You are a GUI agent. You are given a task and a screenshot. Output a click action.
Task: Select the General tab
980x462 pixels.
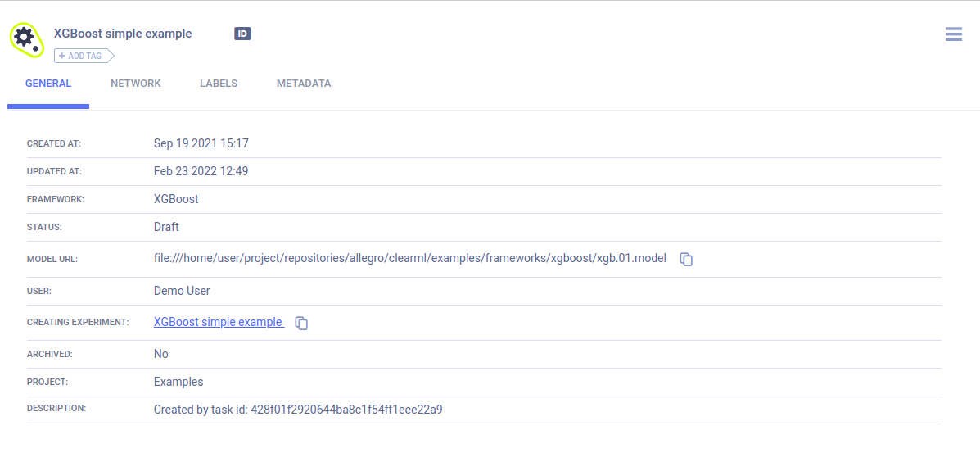[x=48, y=84]
